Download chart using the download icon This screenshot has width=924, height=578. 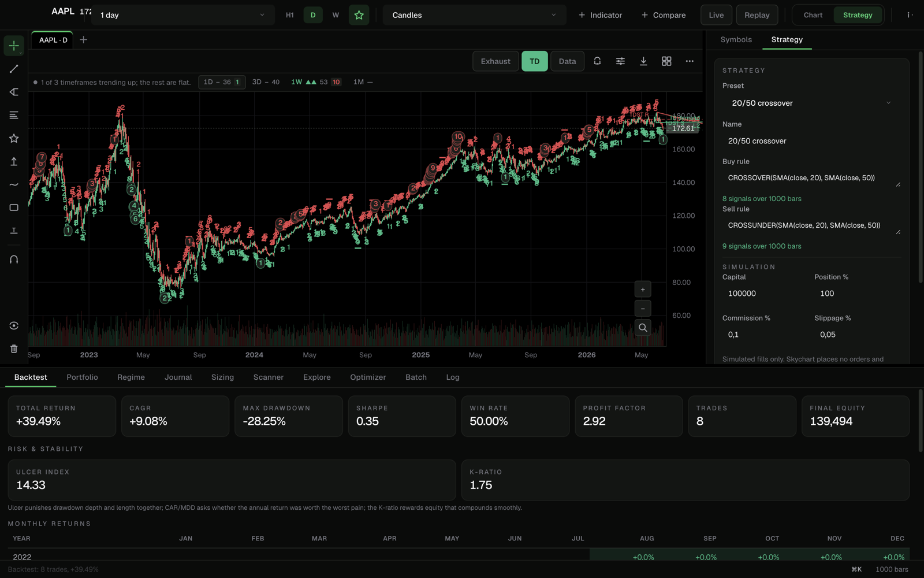tap(643, 61)
